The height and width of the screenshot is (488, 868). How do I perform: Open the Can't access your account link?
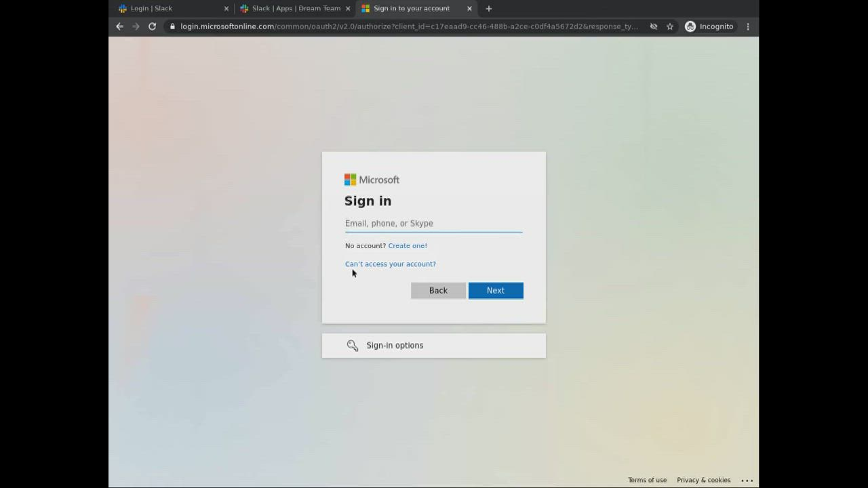391,264
